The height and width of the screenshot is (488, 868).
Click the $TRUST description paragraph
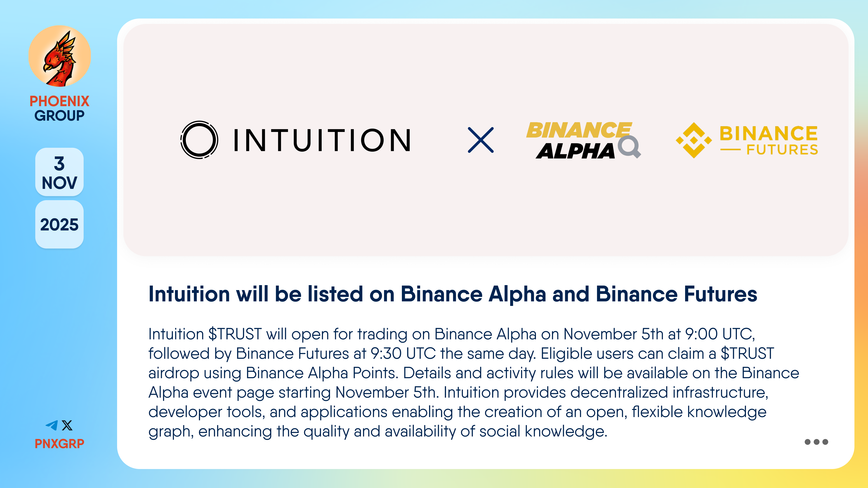click(473, 382)
